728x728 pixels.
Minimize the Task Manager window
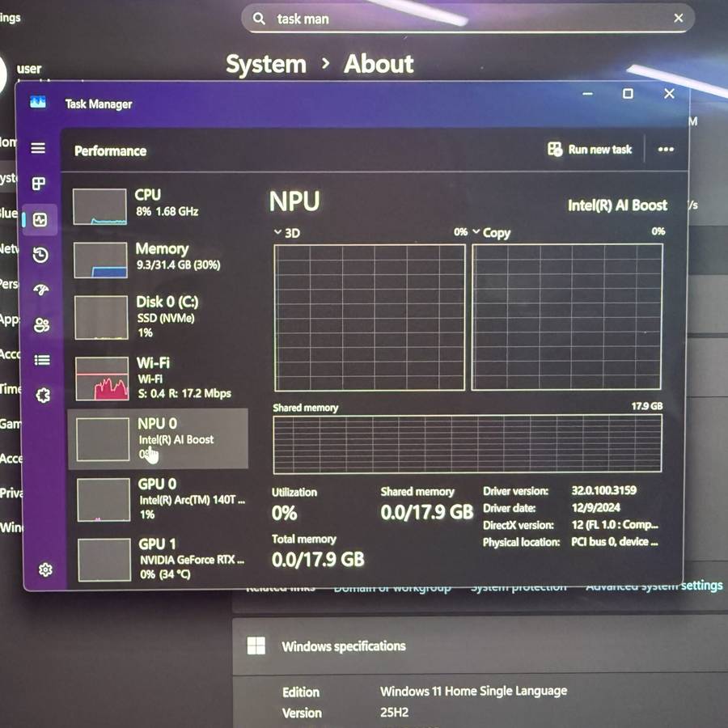coord(588,94)
